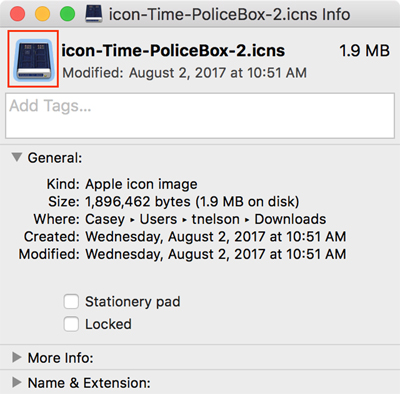This screenshot has height=394, width=400.
Task: Click the General section label
Action: [x=55, y=158]
